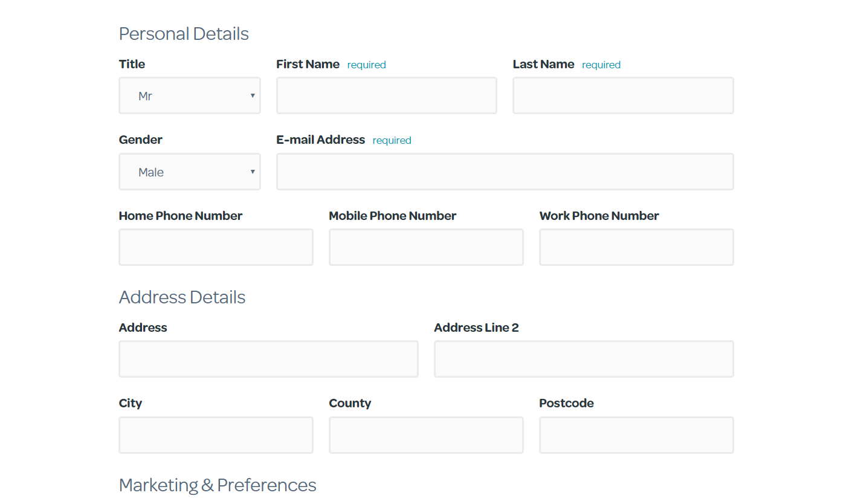Screen dimensions: 843x504
Task: Click inside the County field
Action: coord(425,435)
